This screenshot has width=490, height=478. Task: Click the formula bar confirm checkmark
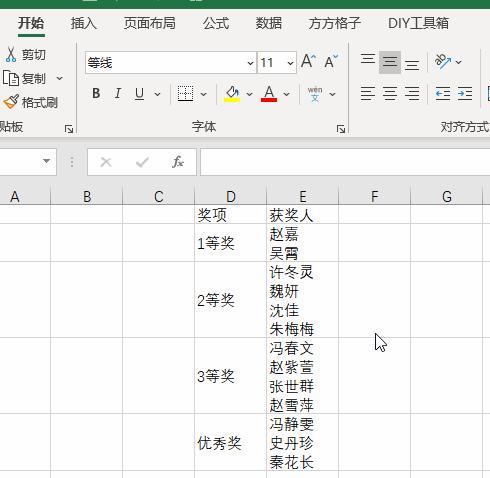tap(142, 162)
